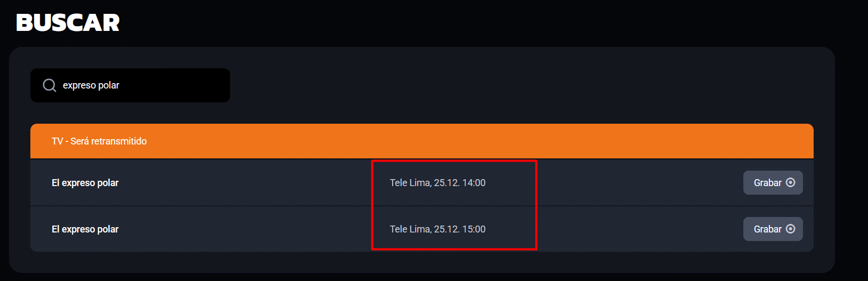Image resolution: width=868 pixels, height=281 pixels.
Task: Click the word Grabar in the second row
Action: click(x=767, y=229)
